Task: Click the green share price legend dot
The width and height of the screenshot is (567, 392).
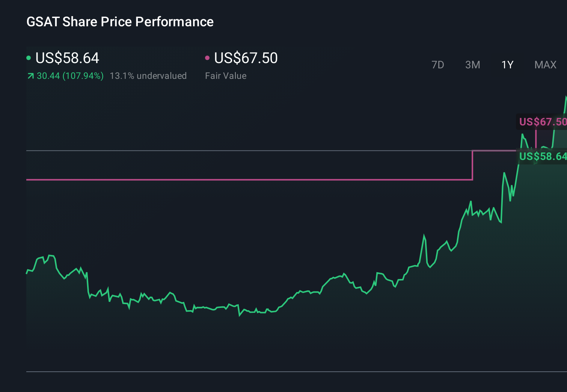Action: pyautogui.click(x=29, y=57)
